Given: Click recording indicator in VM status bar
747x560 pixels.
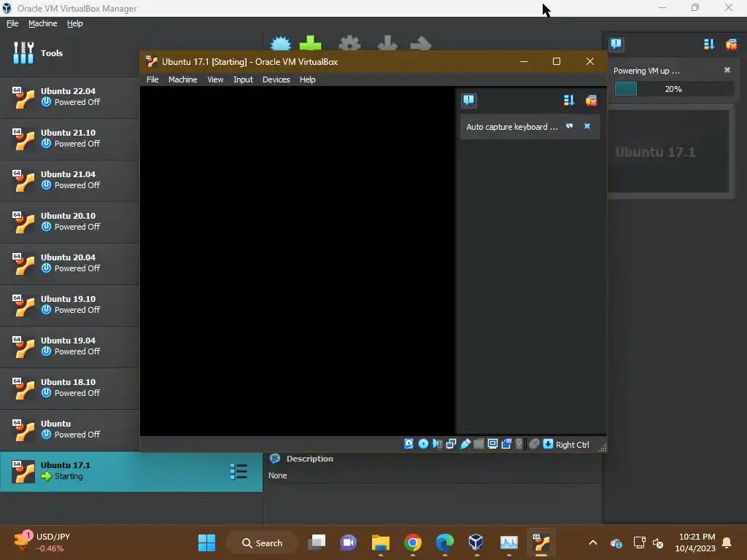Looking at the screenshot, I should point(506,444).
